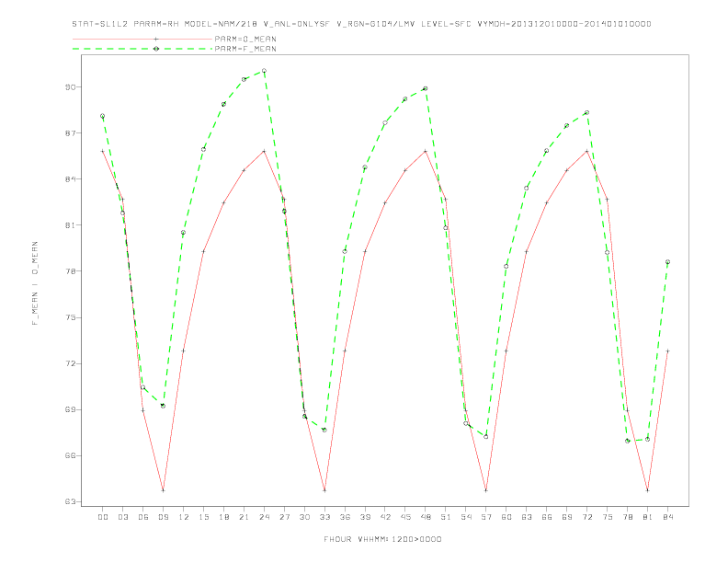The height and width of the screenshot is (563, 728).
Task: Click forecast hour label 42
Action: [x=385, y=517]
